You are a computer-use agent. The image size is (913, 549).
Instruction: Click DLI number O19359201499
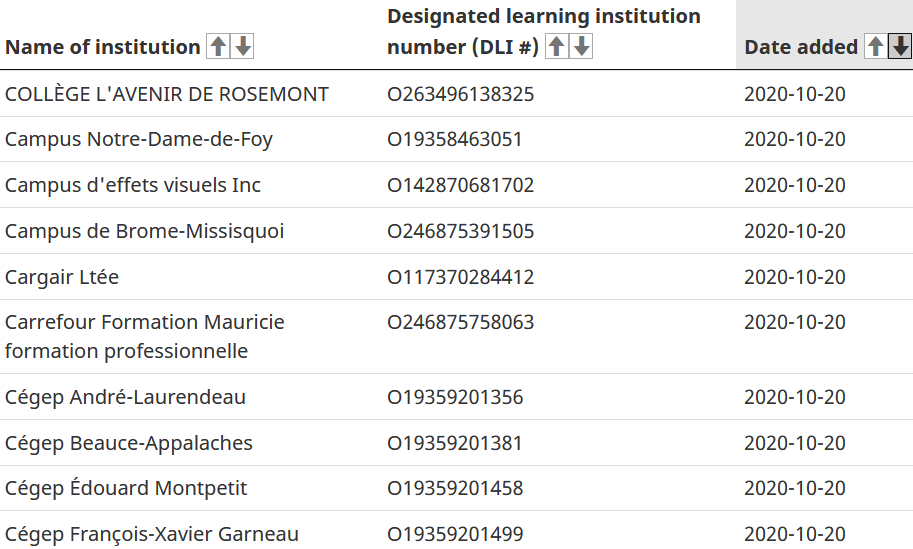pos(455,534)
